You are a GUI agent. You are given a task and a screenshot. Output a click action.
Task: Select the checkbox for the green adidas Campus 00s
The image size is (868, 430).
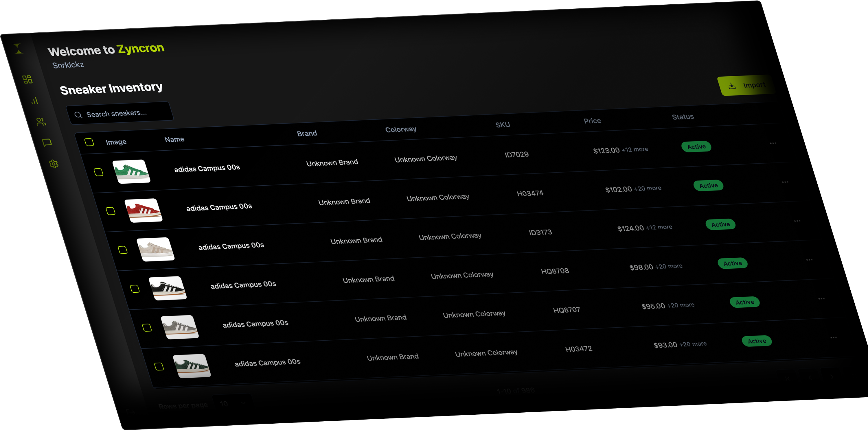point(99,172)
